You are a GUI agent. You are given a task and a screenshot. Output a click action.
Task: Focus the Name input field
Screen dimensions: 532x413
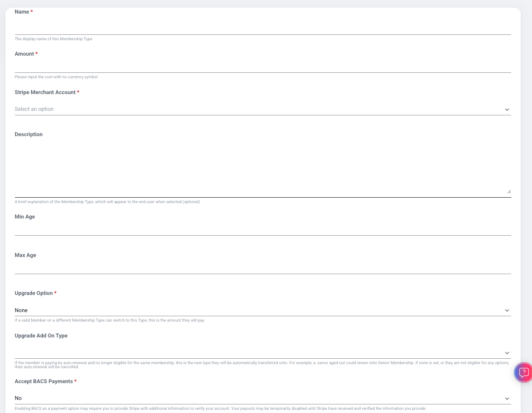click(x=262, y=28)
